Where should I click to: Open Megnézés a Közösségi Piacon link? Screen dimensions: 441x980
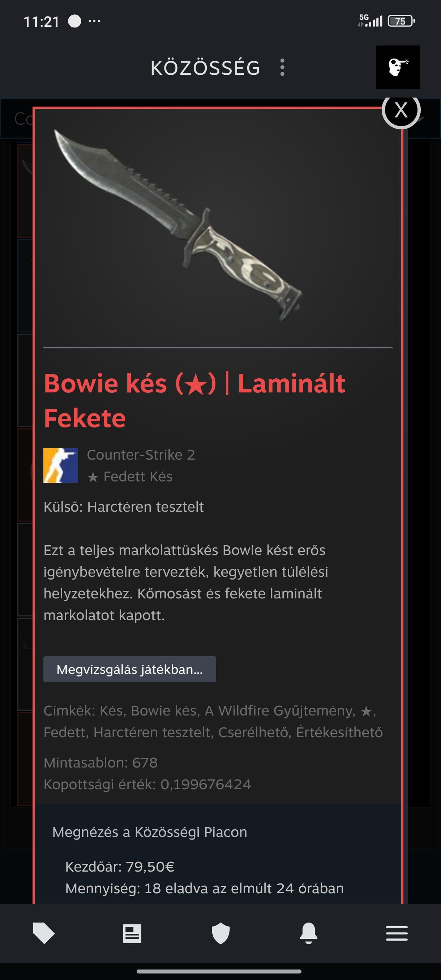coord(150,832)
